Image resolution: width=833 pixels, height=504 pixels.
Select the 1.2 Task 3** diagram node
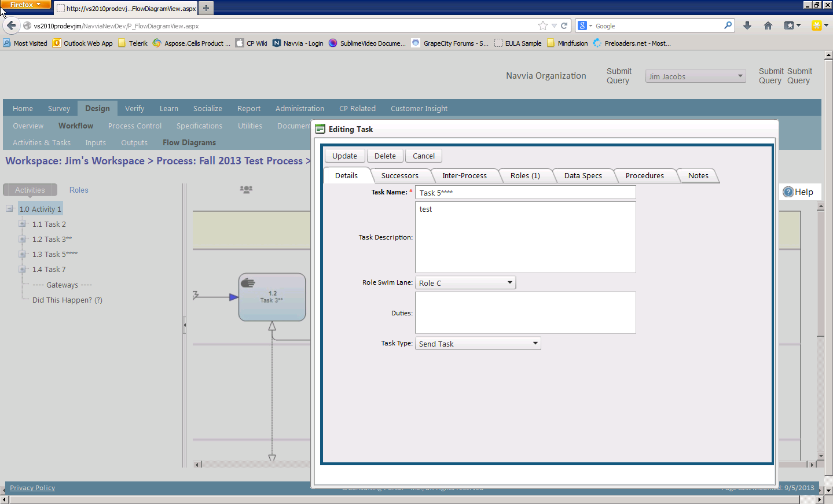pos(272,297)
